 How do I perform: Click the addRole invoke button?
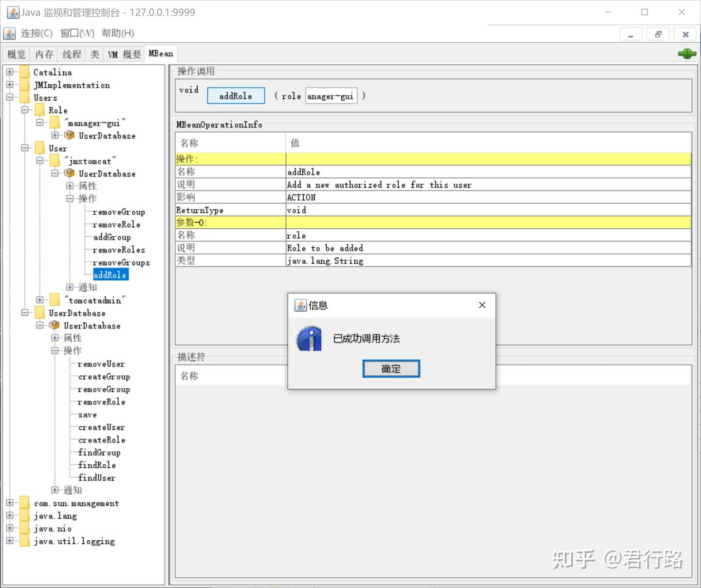pos(236,95)
